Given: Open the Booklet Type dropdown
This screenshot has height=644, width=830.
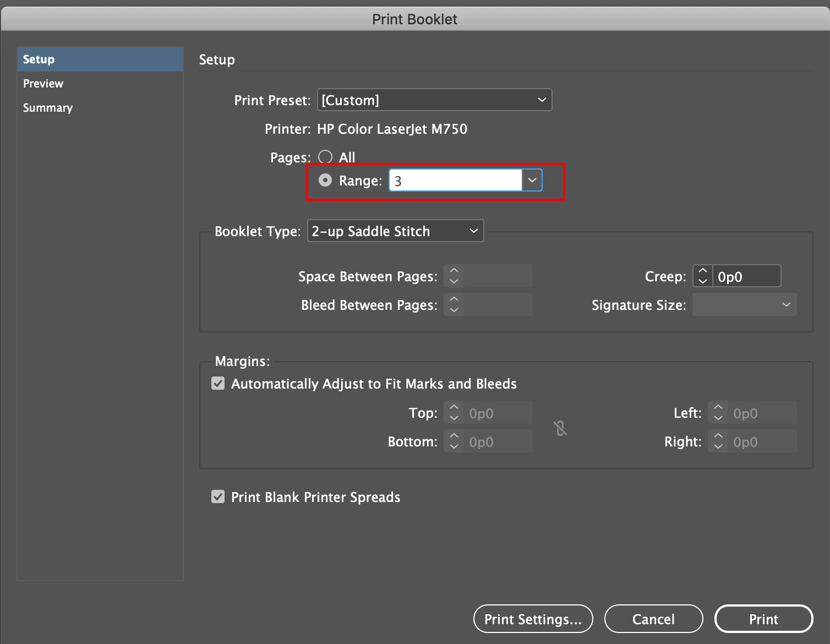Looking at the screenshot, I should pyautogui.click(x=472, y=231).
